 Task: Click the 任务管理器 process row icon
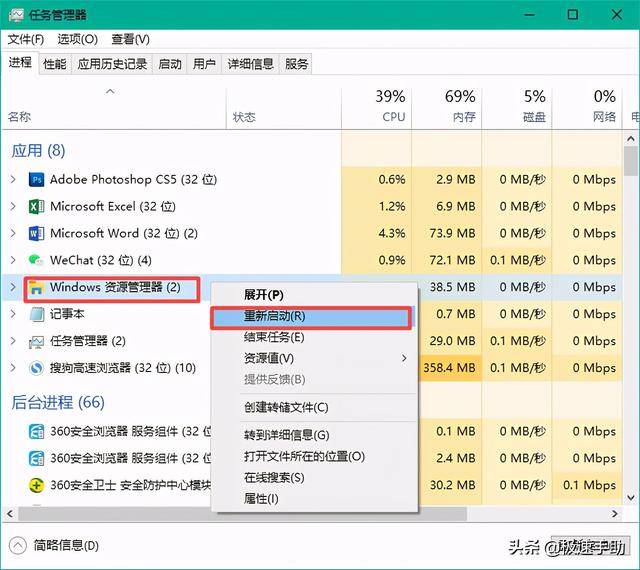coord(36,341)
